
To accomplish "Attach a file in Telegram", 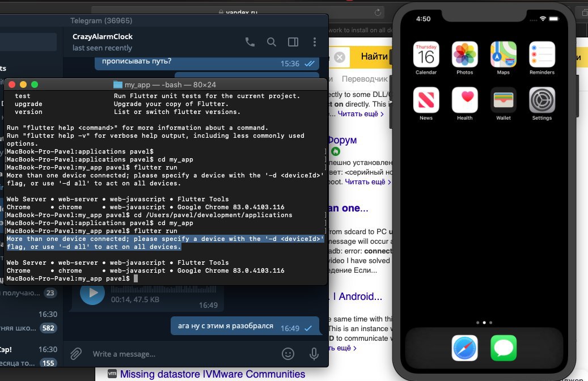I will [x=76, y=354].
